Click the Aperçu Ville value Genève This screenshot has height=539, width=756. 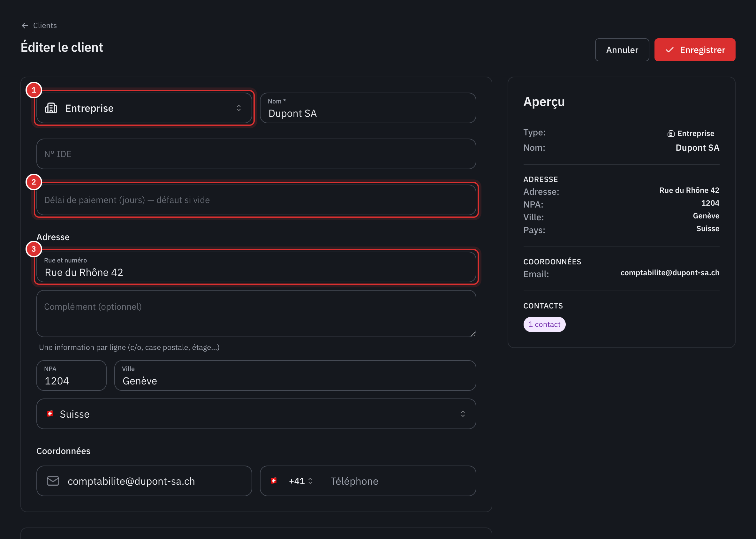pyautogui.click(x=706, y=216)
